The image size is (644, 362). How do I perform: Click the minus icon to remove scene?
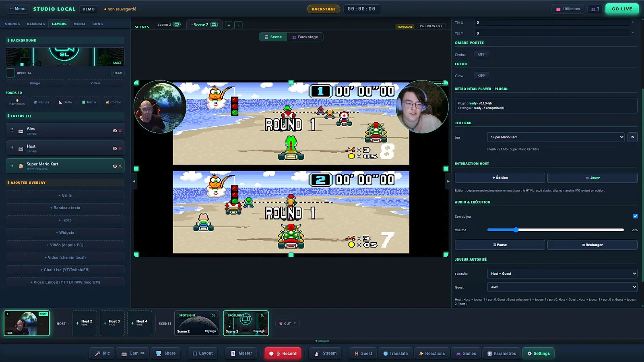(238, 25)
